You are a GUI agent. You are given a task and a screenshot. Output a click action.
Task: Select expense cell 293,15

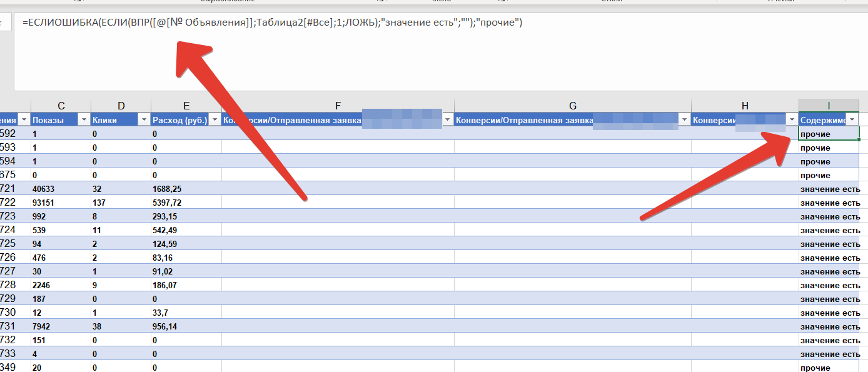[x=186, y=216]
